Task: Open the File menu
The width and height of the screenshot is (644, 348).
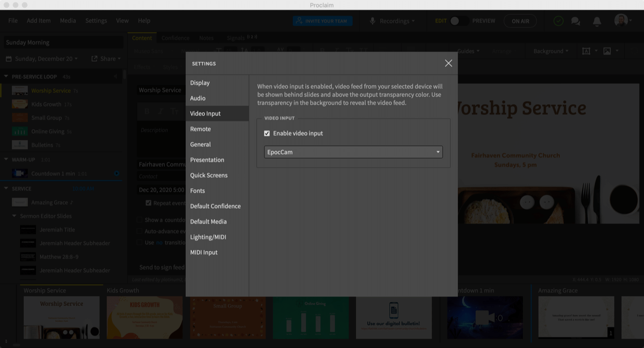Action: 13,20
